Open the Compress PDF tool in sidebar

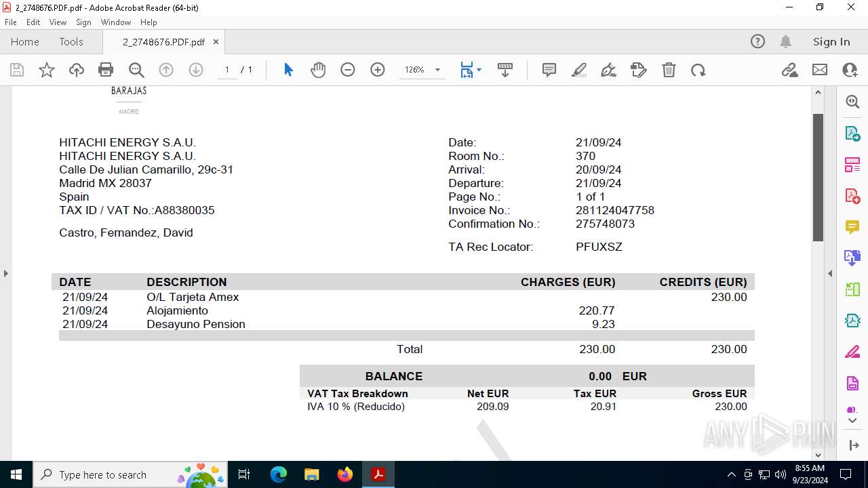pyautogui.click(x=852, y=320)
